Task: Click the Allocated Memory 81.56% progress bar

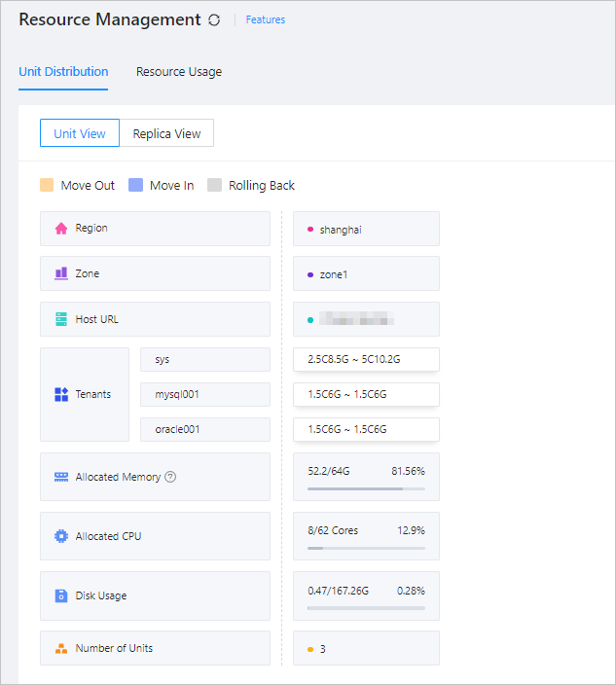Action: point(366,488)
